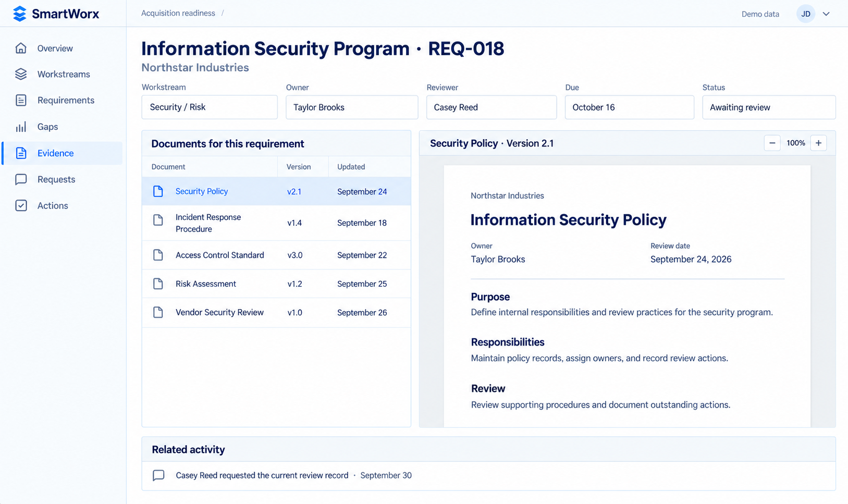Click the September 25 updated date
The height and width of the screenshot is (504, 848).
[x=362, y=284]
